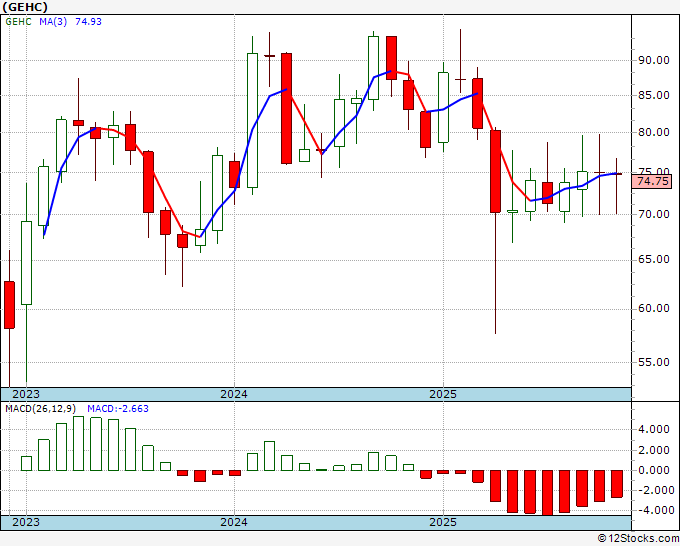Select the 0.000 MACD axis label

click(654, 470)
